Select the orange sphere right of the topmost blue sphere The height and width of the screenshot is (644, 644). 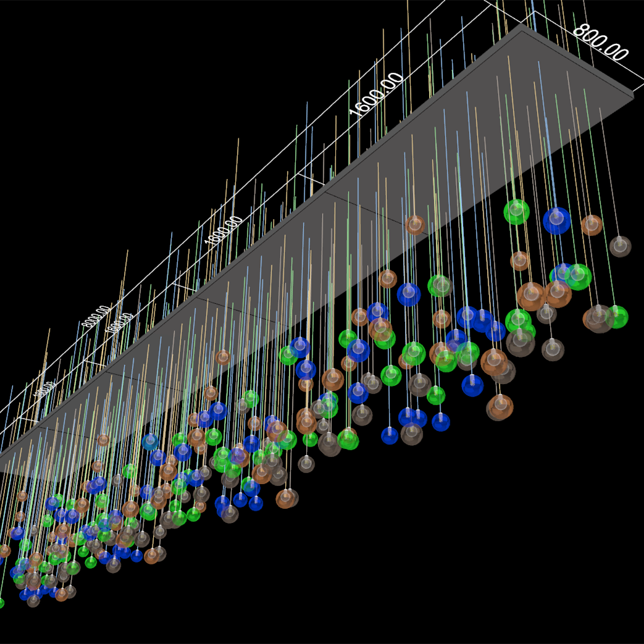pyautogui.click(x=592, y=225)
